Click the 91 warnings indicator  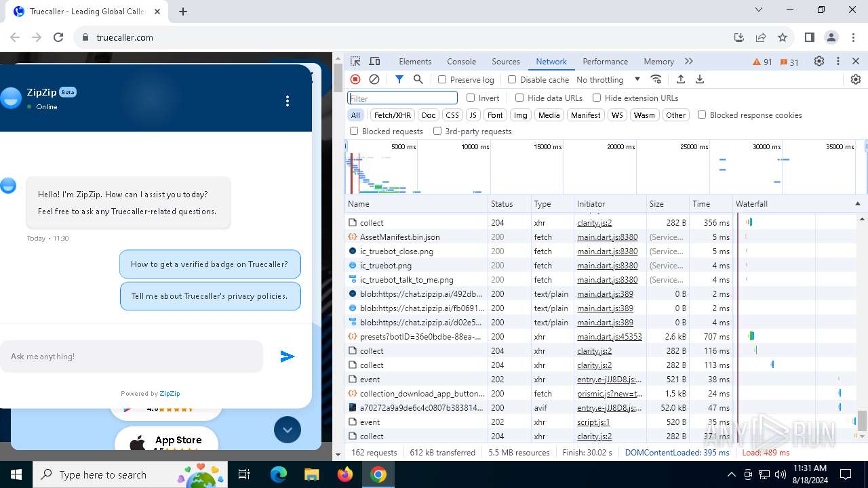click(x=762, y=62)
